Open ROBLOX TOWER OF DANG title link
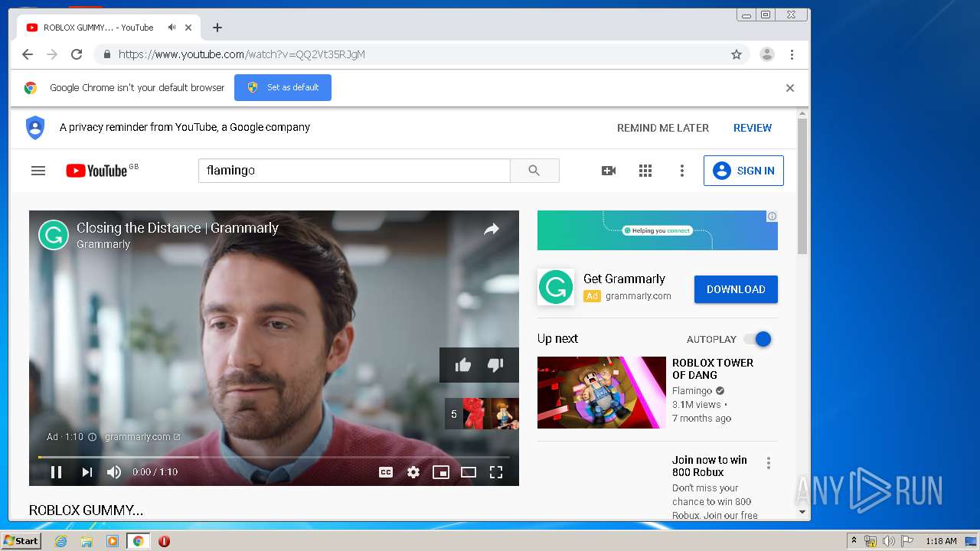This screenshot has height=551, width=980. click(713, 369)
